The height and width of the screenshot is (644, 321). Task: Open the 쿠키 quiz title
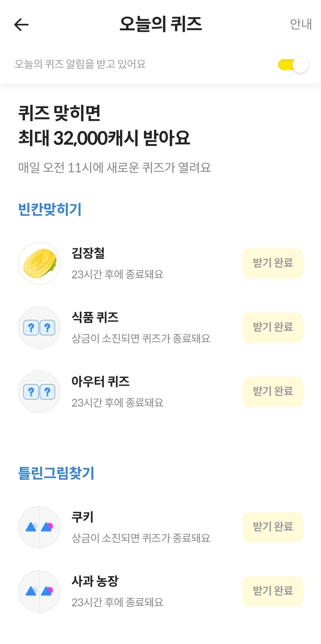pyautogui.click(x=83, y=517)
